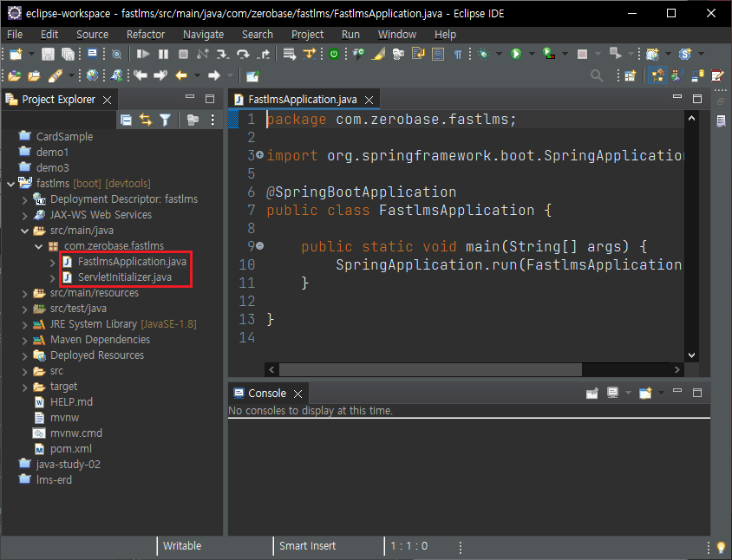Expand folded imports on line 3
732x560 pixels.
[x=259, y=154]
